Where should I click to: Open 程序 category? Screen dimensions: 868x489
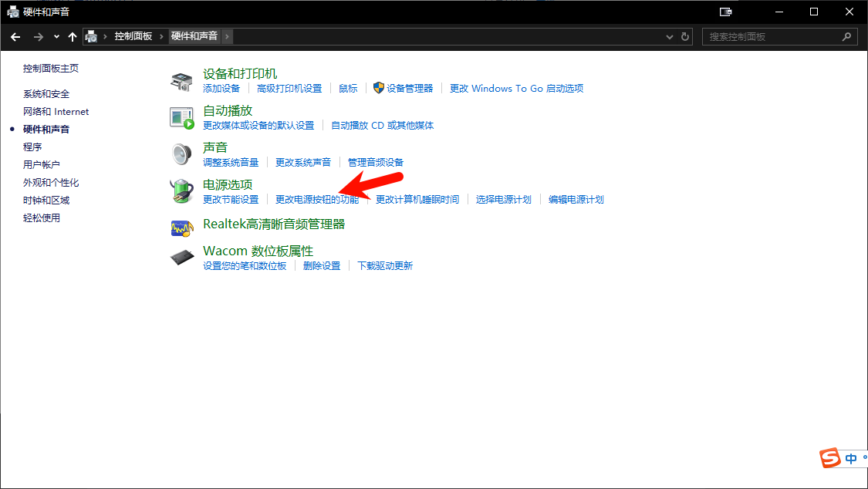click(32, 147)
